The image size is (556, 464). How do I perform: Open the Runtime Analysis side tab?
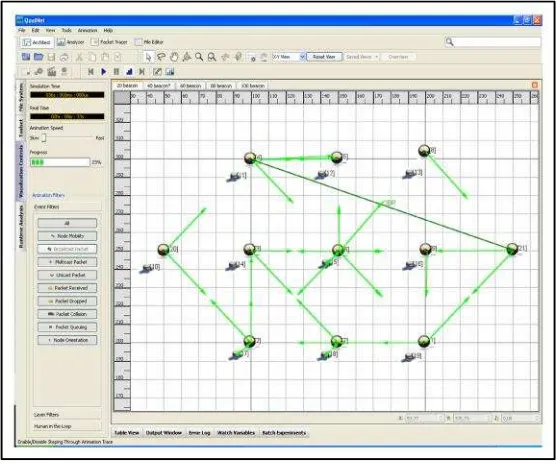[21, 227]
